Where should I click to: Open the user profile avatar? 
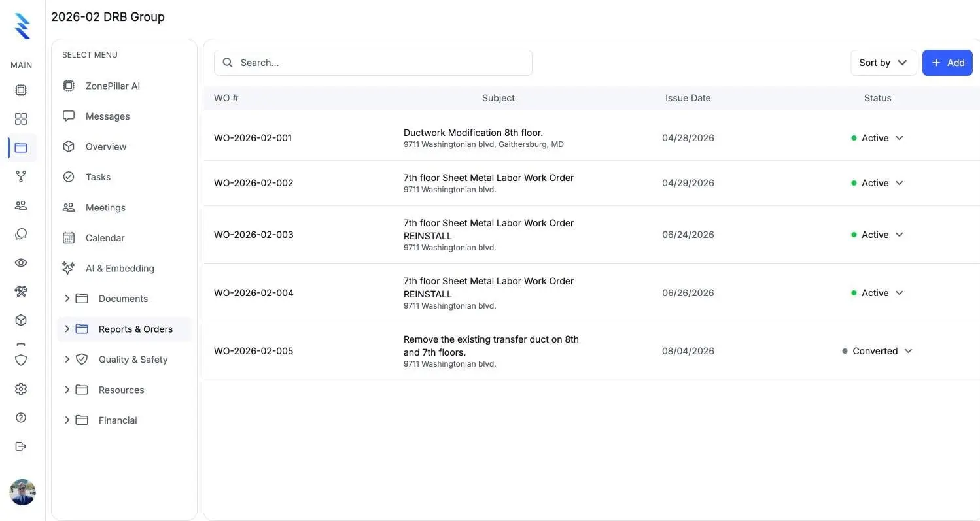point(22,492)
